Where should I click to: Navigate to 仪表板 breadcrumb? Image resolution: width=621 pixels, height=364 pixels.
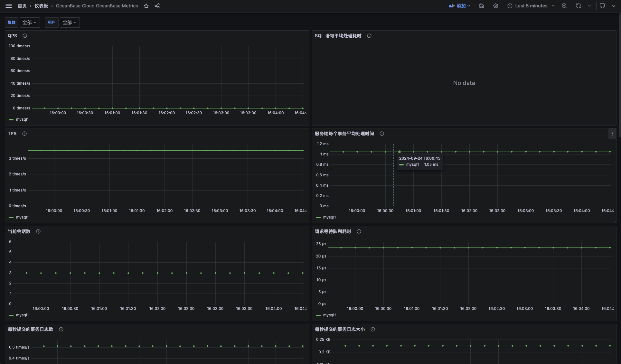click(41, 6)
